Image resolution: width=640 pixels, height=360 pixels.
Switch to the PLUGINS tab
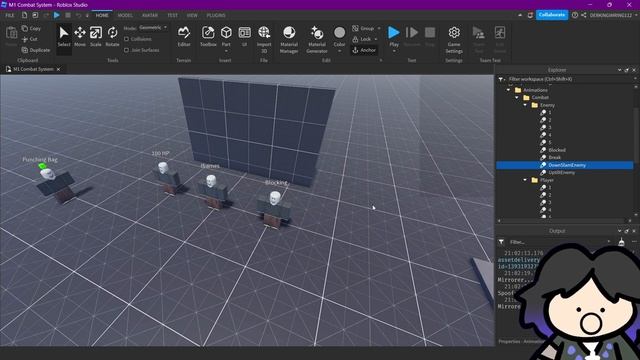(x=216, y=15)
